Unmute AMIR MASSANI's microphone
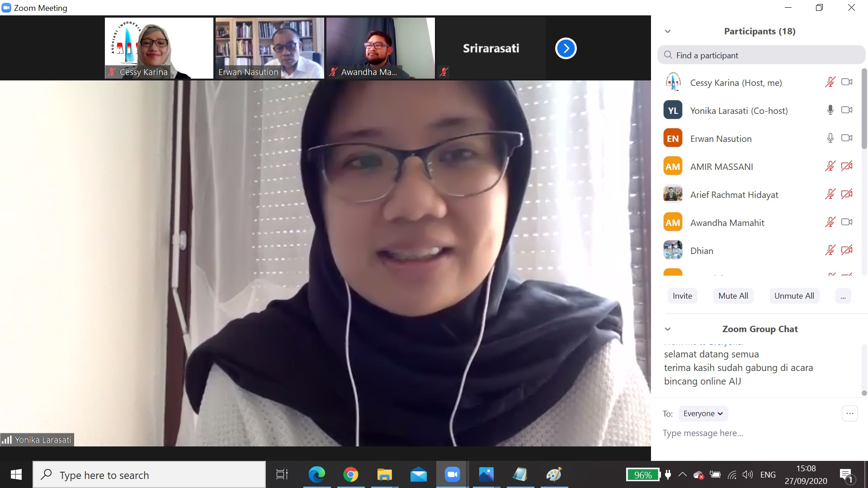This screenshot has height=488, width=868. 830,166
